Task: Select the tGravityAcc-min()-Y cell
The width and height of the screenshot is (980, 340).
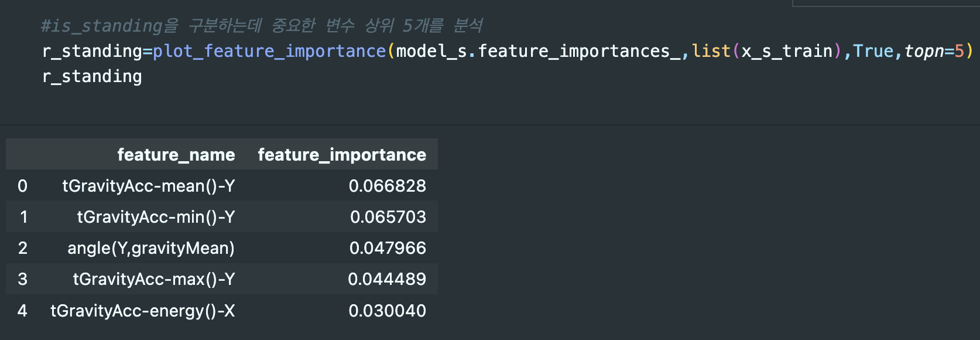Action: [x=156, y=217]
